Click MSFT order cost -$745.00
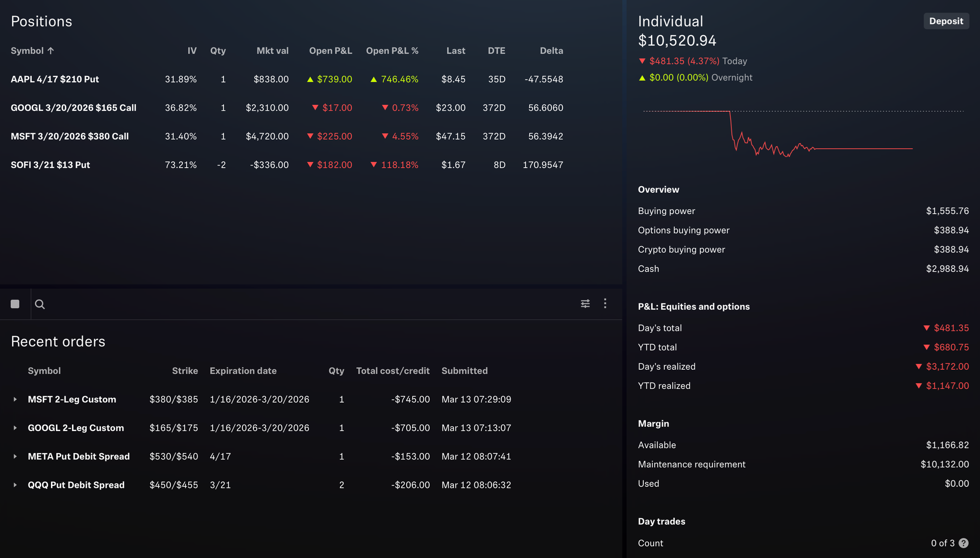The width and height of the screenshot is (980, 558). (x=410, y=399)
